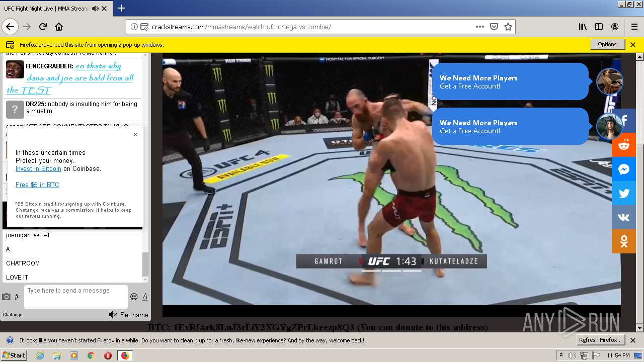The image size is (644, 362).
Task: Click FENCEGRABBER's avatar in chat
Action: [x=15, y=69]
